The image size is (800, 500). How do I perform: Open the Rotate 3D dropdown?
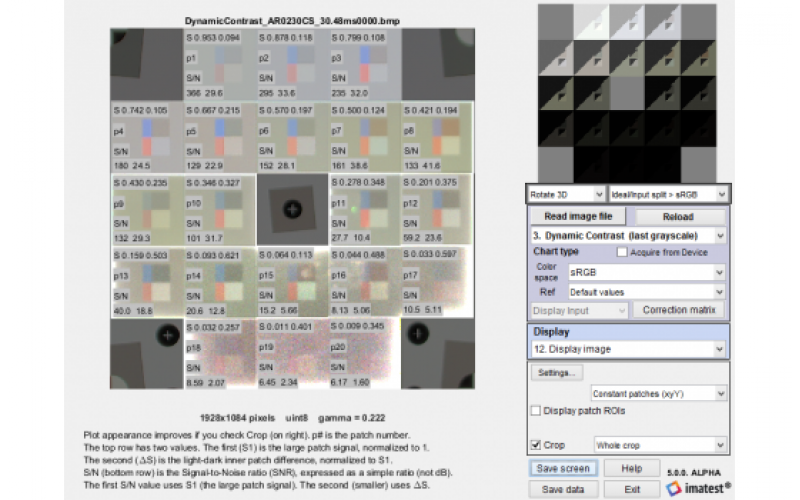tap(565, 193)
